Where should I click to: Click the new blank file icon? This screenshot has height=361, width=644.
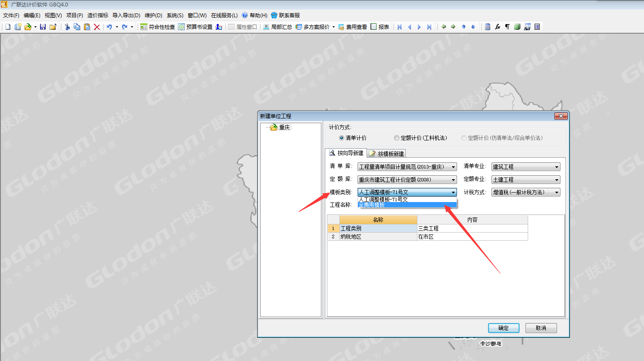[8, 27]
